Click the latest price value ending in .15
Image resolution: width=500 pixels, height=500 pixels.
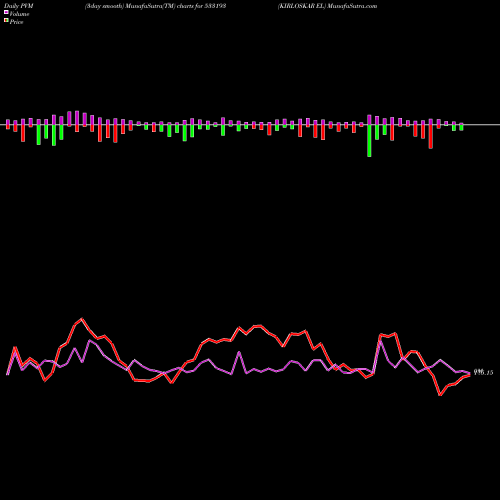(483, 373)
